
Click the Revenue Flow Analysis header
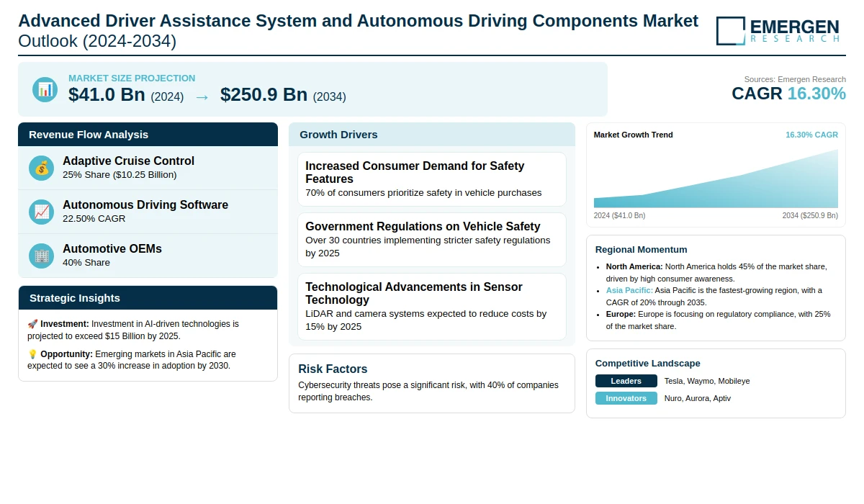pyautogui.click(x=148, y=135)
